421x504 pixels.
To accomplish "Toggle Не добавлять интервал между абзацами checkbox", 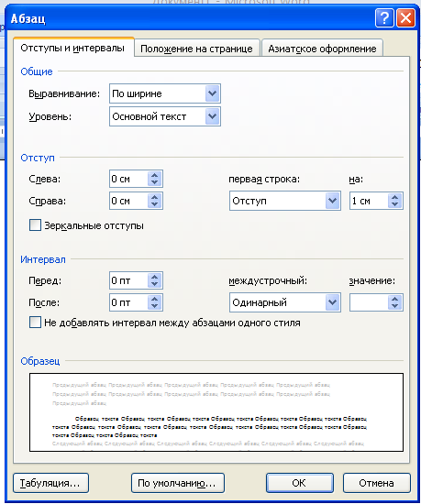I will 35,322.
